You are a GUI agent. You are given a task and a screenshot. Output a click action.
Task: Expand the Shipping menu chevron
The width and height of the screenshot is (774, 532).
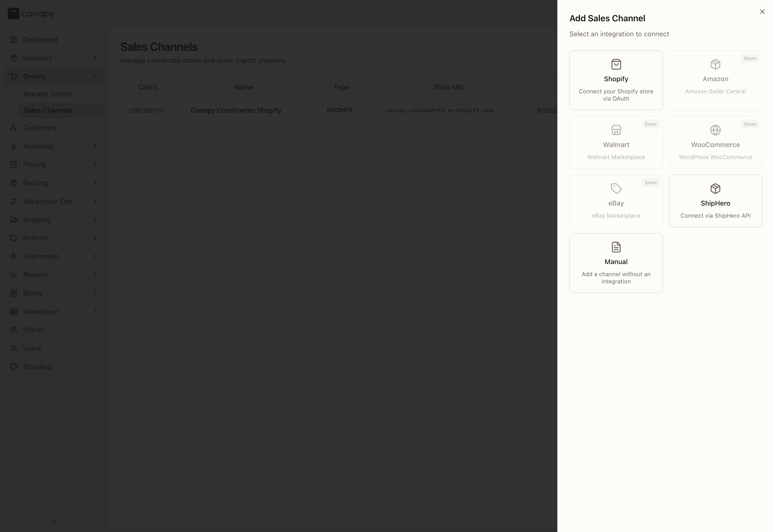click(95, 219)
